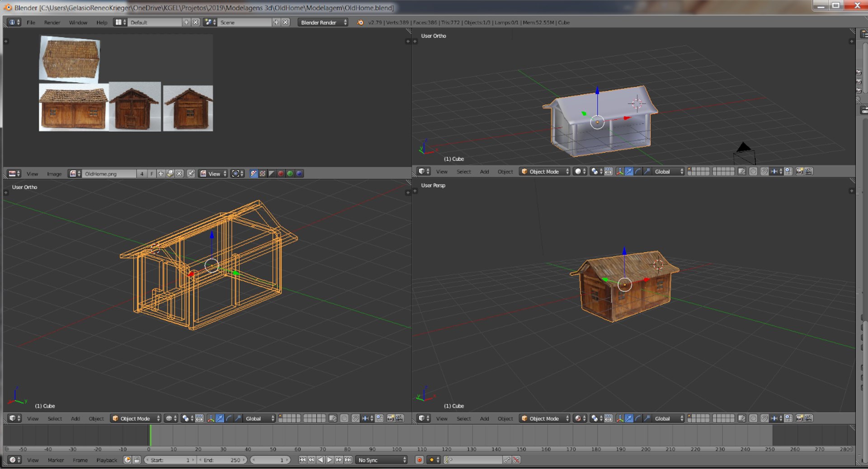Viewport: 868px width, 469px height.
Task: Create a new image with plus icon
Action: tap(161, 174)
